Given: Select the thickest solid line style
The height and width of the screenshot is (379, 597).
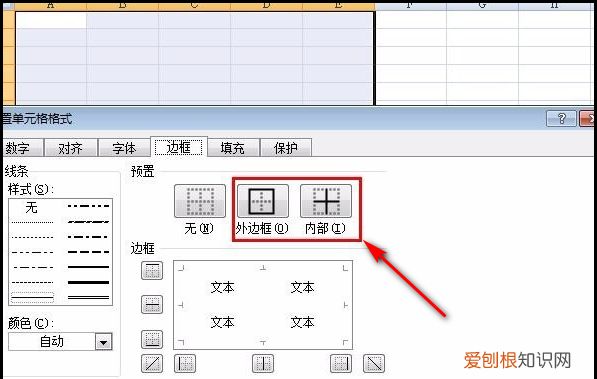Looking at the screenshot, I should 88,283.
